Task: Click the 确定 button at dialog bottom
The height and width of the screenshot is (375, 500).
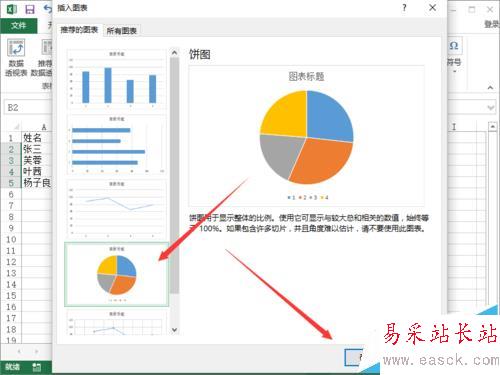Action: click(x=354, y=358)
